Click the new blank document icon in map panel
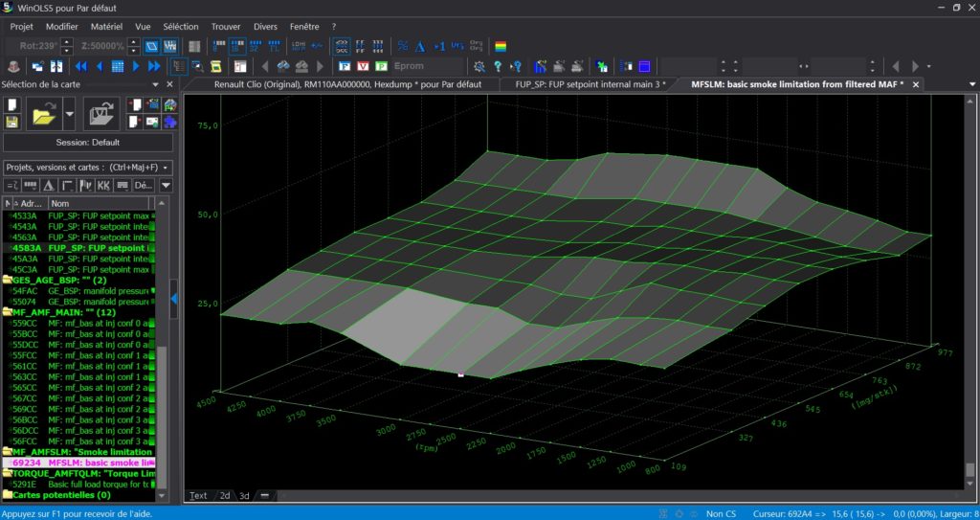This screenshot has height=520, width=980. coord(13,104)
